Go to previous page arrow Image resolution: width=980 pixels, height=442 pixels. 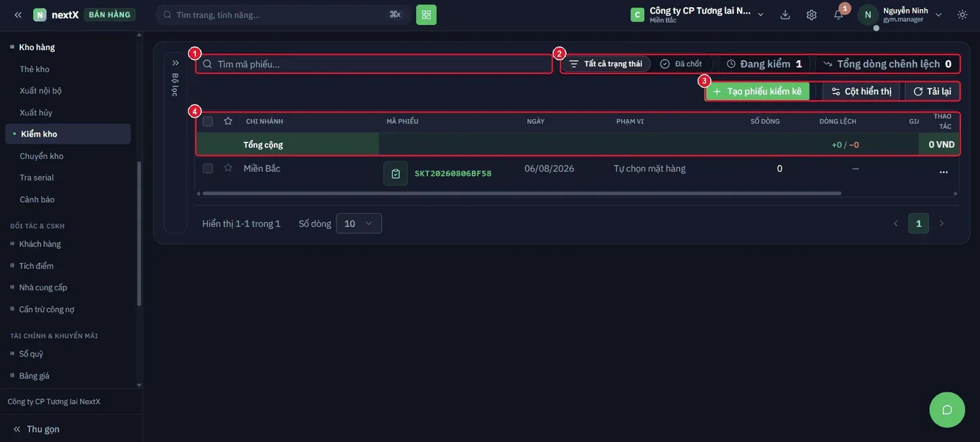coord(896,224)
